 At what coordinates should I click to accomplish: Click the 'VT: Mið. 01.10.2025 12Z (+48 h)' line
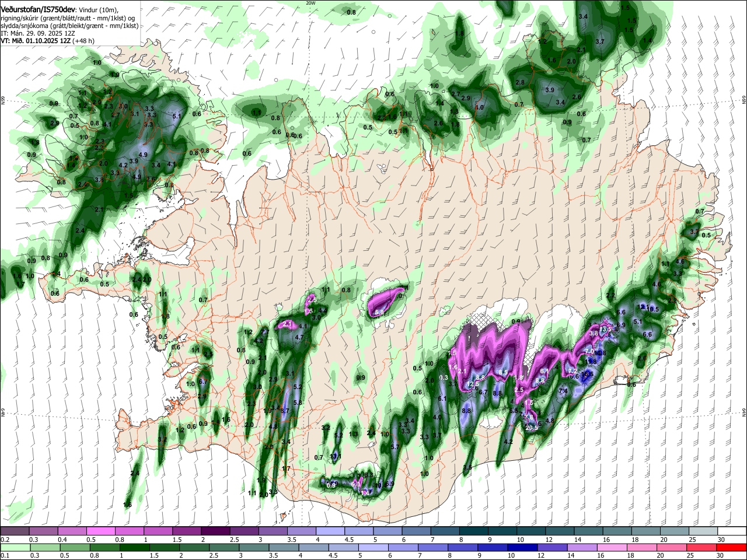click(47, 41)
